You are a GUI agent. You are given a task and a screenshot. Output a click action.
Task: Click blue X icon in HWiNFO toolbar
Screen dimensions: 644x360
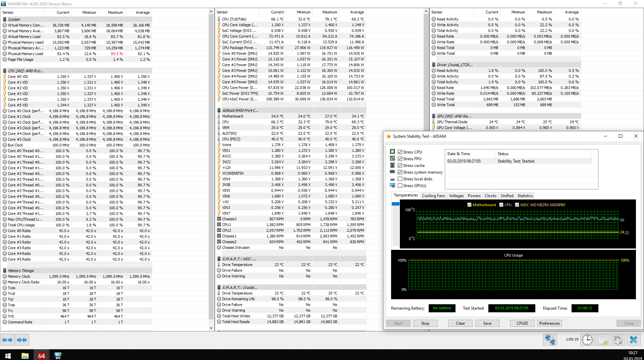point(634,340)
